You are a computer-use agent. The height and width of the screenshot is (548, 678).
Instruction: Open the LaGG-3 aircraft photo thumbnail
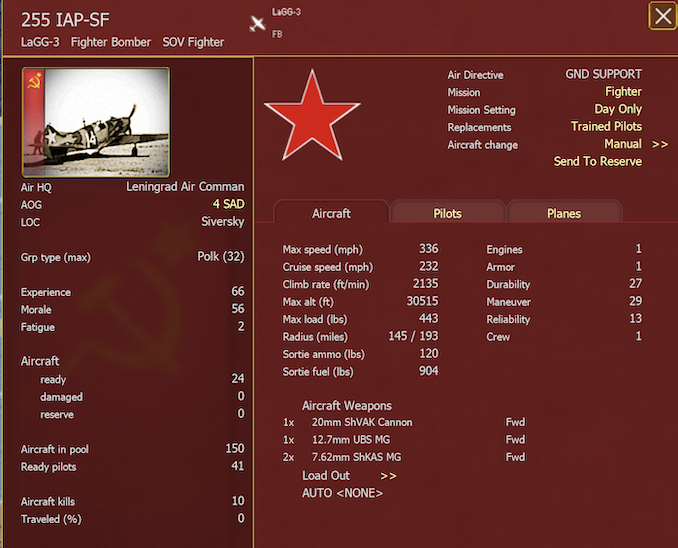click(96, 122)
